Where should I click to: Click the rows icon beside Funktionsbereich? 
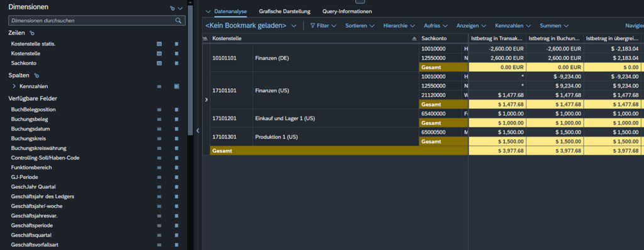tap(159, 168)
